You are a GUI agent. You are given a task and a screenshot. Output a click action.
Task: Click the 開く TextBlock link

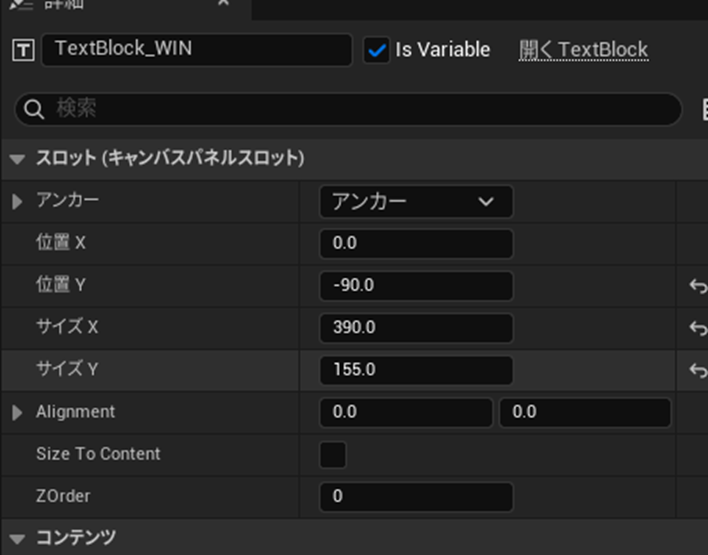point(583,50)
